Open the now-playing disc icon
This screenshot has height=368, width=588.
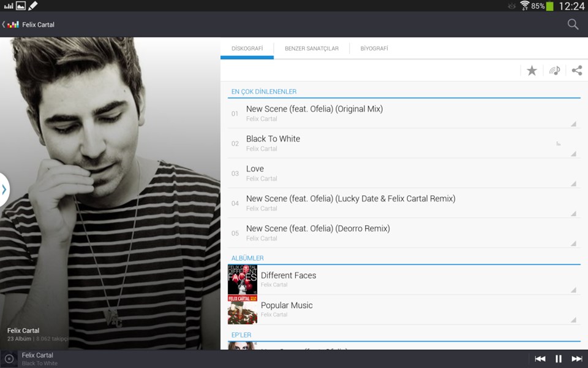[x=9, y=359]
